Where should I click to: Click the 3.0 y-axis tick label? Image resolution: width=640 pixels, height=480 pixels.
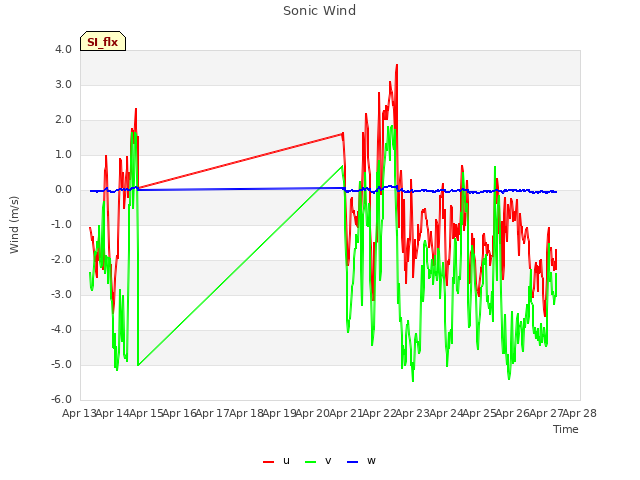(x=63, y=84)
